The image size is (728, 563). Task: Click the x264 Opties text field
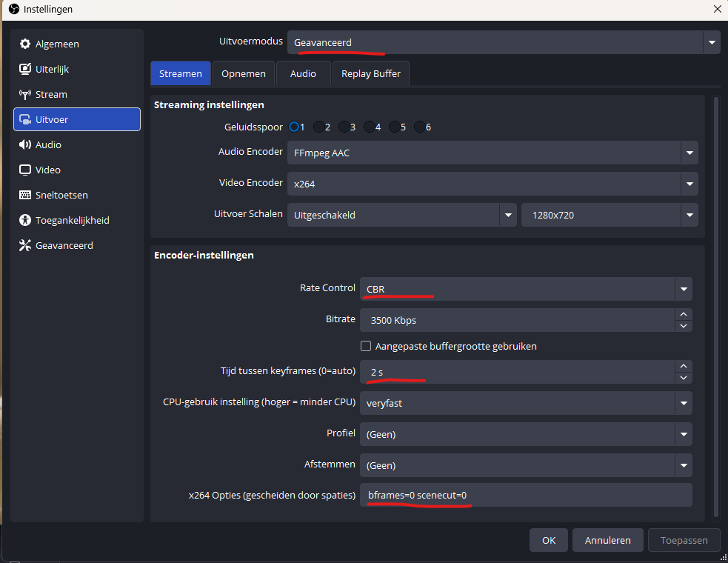[x=526, y=496]
